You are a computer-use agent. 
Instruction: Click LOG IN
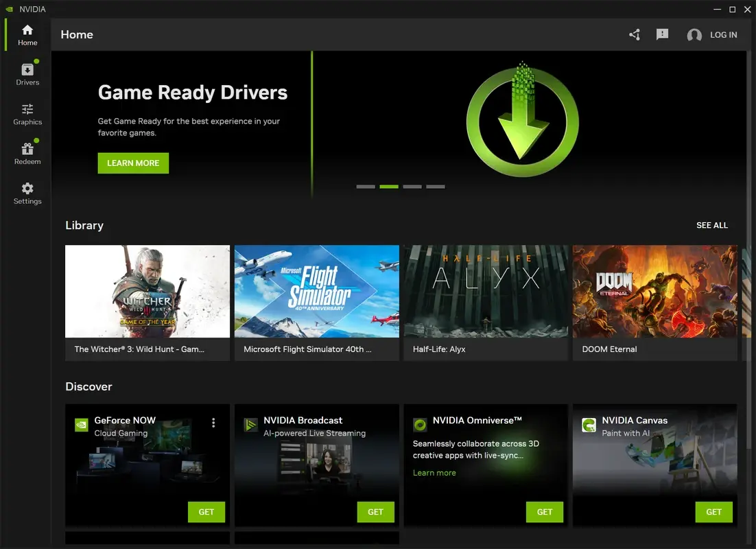pyautogui.click(x=724, y=34)
